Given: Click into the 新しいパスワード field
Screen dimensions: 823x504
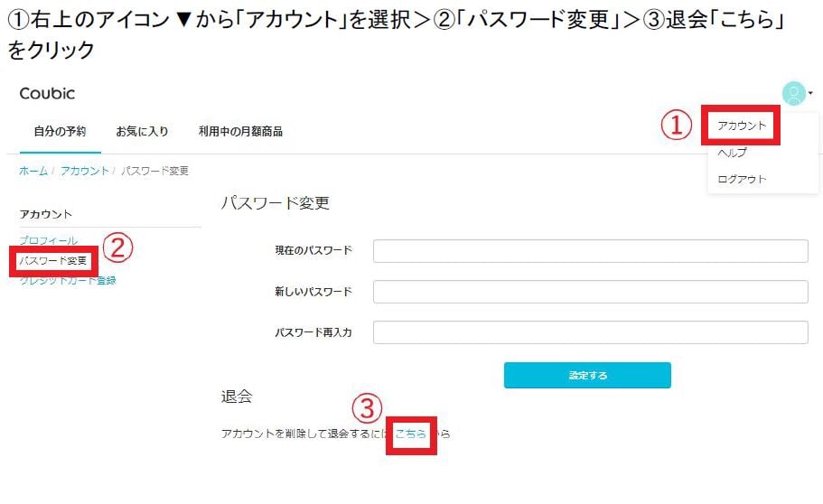Looking at the screenshot, I should [x=590, y=292].
